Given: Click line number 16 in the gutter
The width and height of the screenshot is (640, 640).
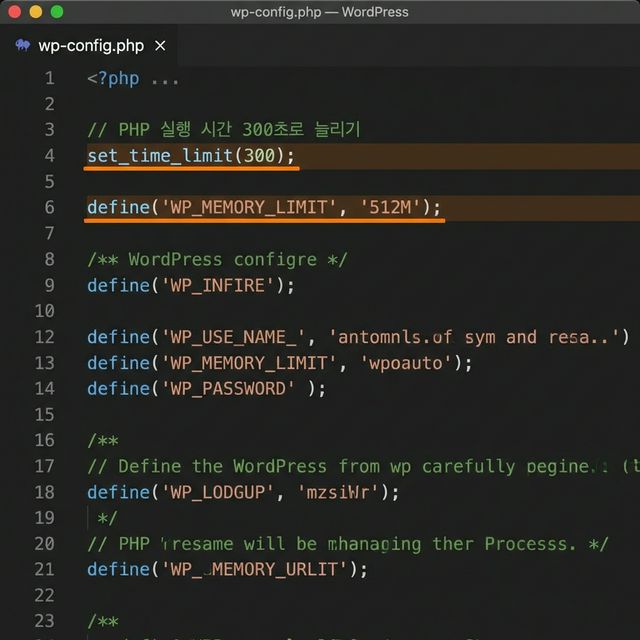Looking at the screenshot, I should click(44, 440).
